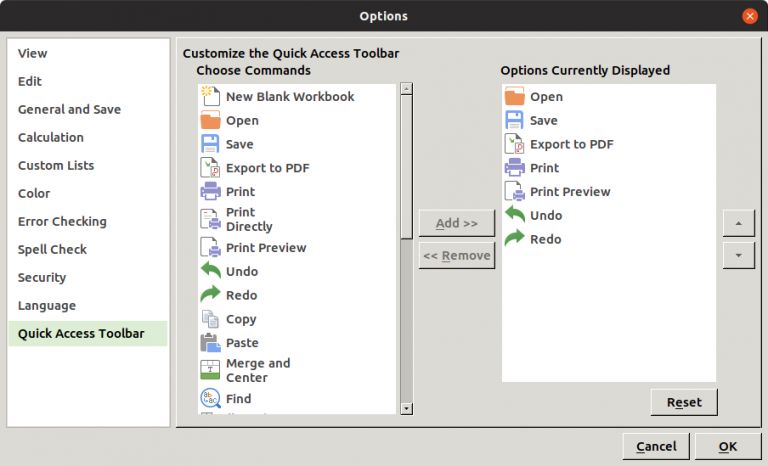
Task: Select New Blank Workbook icon in Choose Commands
Action: coord(210,97)
